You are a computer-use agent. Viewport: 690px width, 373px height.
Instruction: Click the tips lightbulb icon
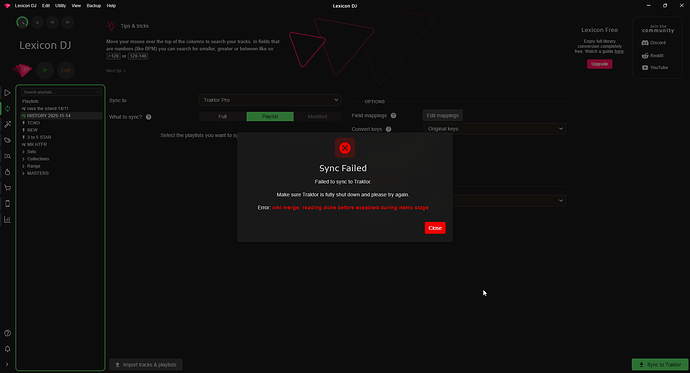tap(111, 26)
